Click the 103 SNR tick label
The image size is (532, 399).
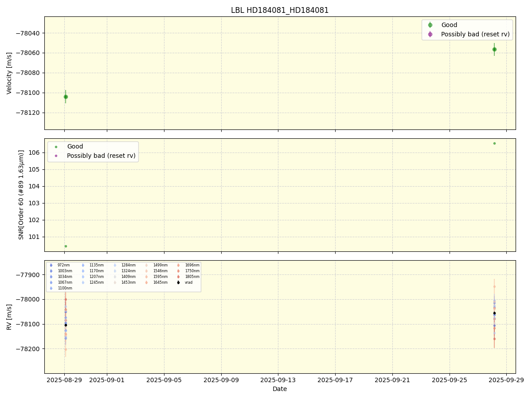tap(35, 203)
